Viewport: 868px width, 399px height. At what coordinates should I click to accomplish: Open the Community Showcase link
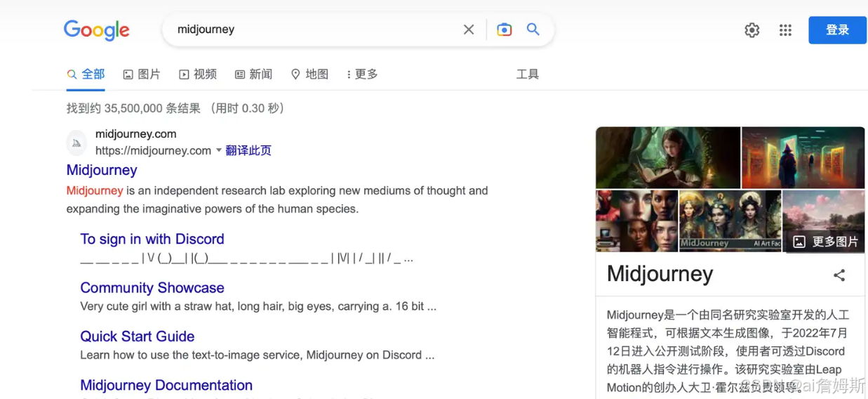pos(152,288)
